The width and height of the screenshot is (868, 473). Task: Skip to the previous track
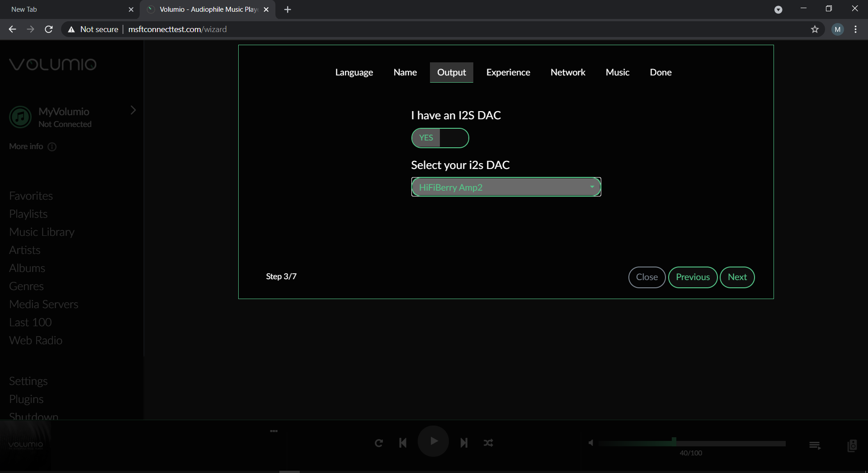[403, 443]
